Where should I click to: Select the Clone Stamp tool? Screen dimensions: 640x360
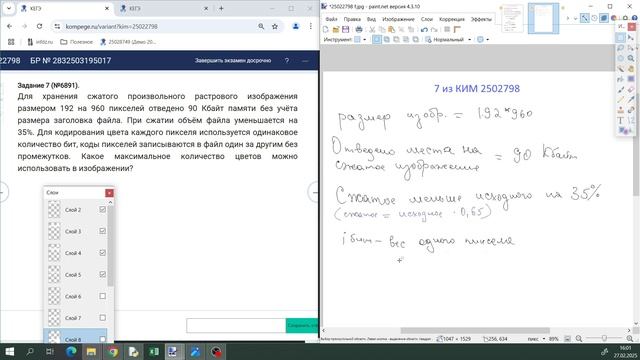click(620, 110)
